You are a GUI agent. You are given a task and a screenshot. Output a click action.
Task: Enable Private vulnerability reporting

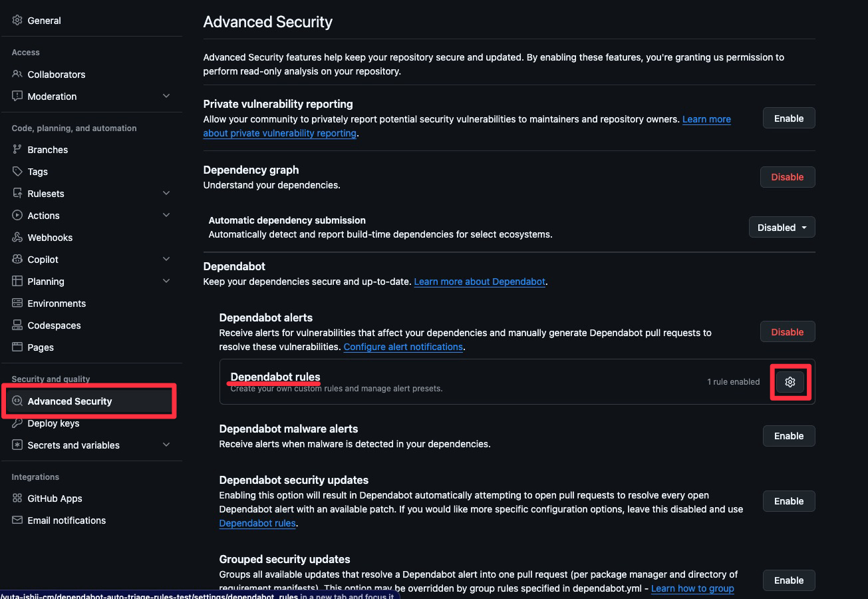click(x=789, y=118)
